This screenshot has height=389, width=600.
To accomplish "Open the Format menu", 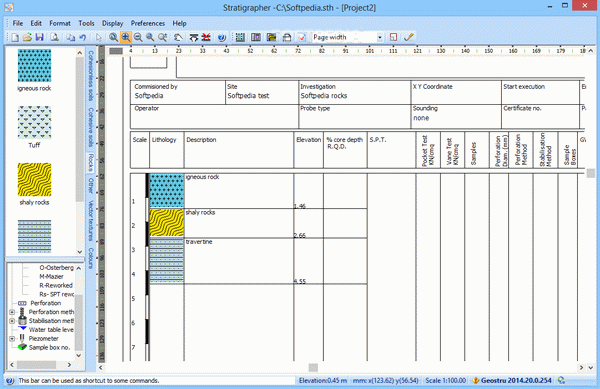I will click(60, 23).
